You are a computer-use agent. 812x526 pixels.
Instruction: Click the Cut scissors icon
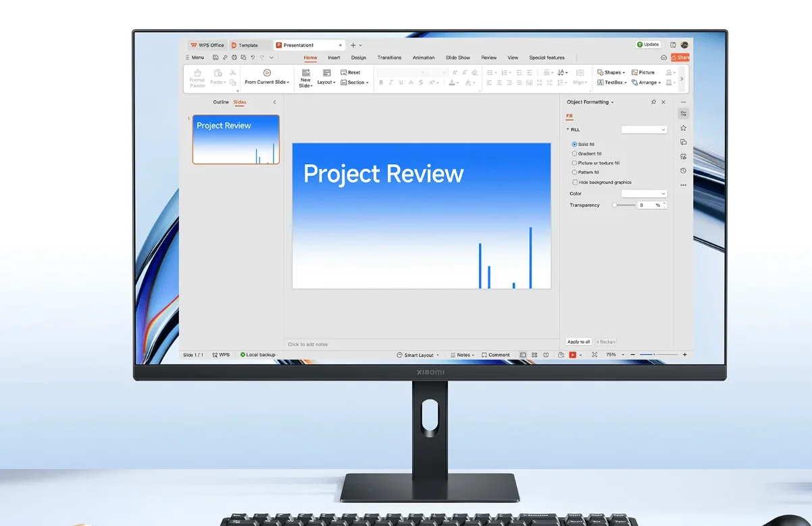click(232, 72)
